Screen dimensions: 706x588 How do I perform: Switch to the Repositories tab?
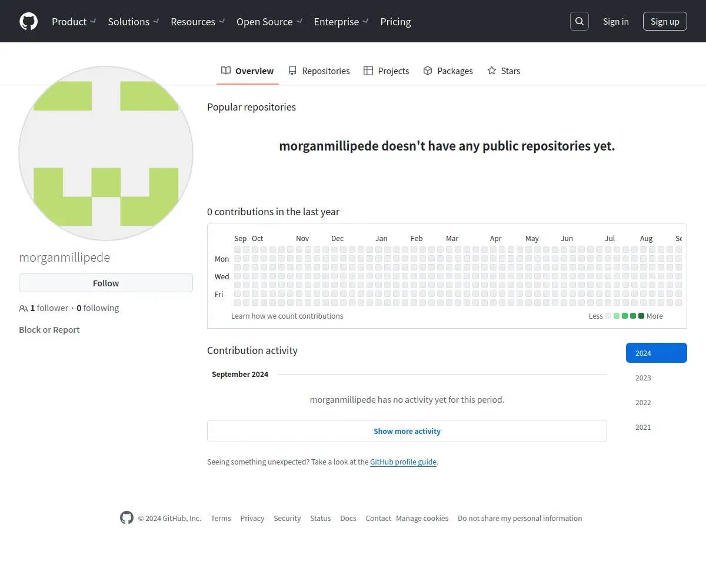coord(319,71)
